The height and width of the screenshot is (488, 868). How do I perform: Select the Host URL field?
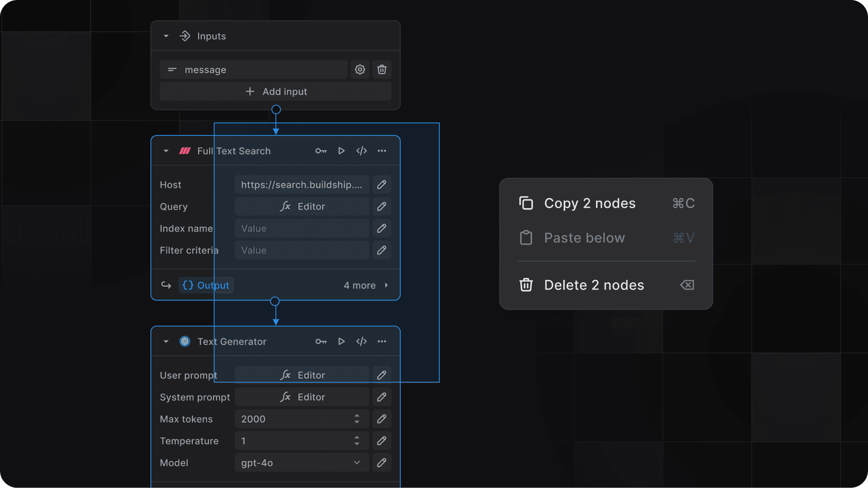pos(302,185)
